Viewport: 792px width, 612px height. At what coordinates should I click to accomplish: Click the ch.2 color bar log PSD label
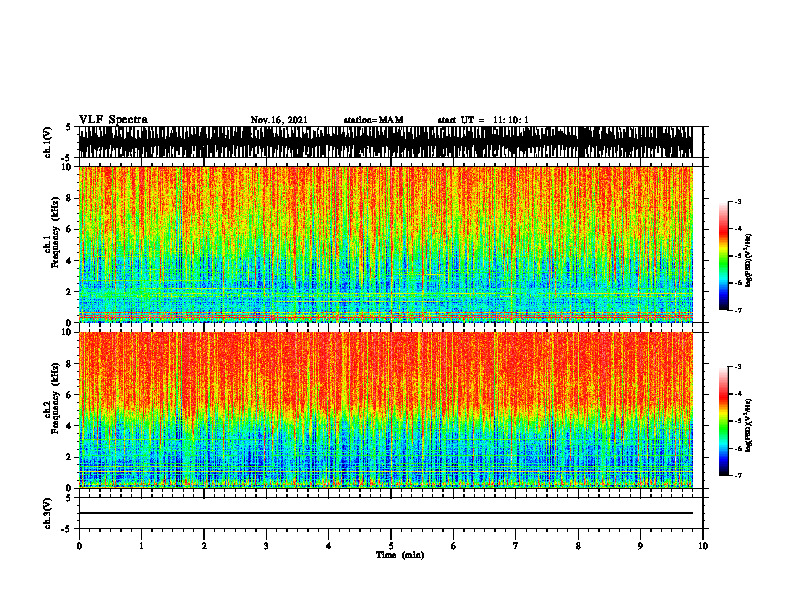tap(749, 425)
